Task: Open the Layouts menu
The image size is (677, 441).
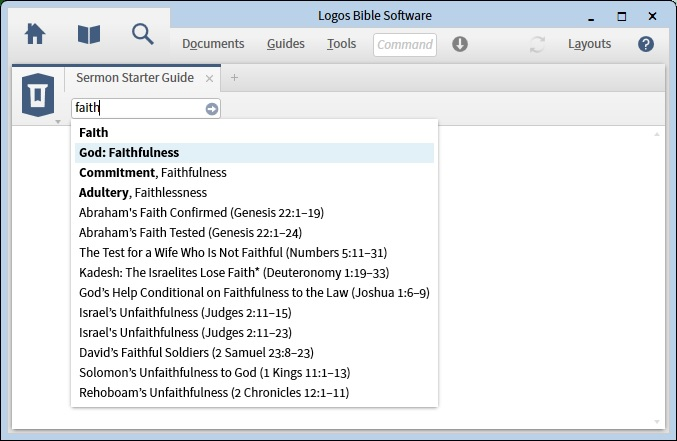Action: coord(589,44)
